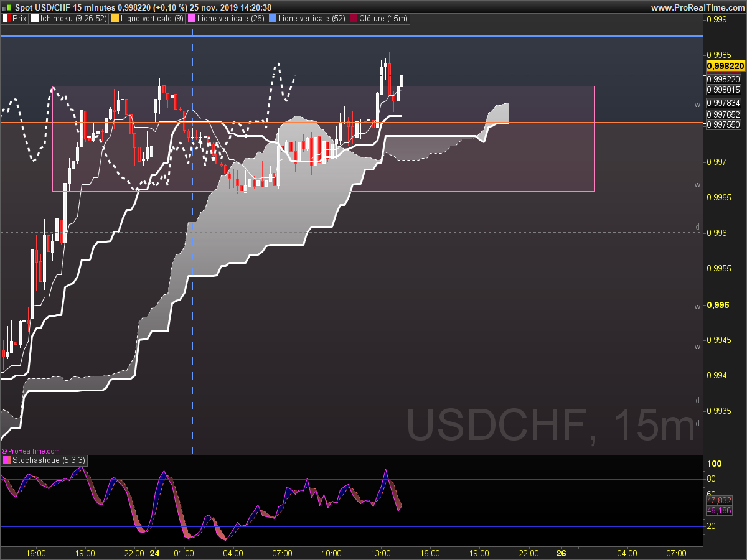Open the www.ProRealTime.com link at top right
This screenshot has height=560, width=747.
(x=697, y=7)
